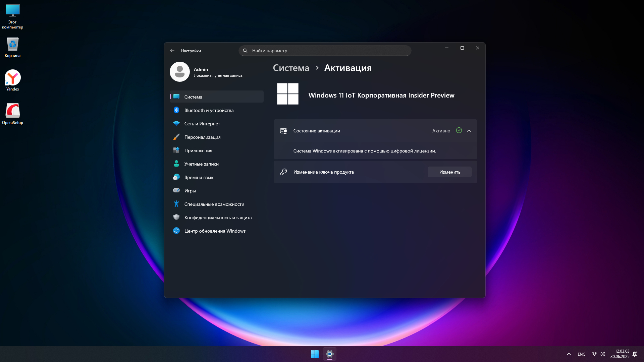The height and width of the screenshot is (362, 644).
Task: Expand hidden system tray icons arrow
Action: point(569,354)
